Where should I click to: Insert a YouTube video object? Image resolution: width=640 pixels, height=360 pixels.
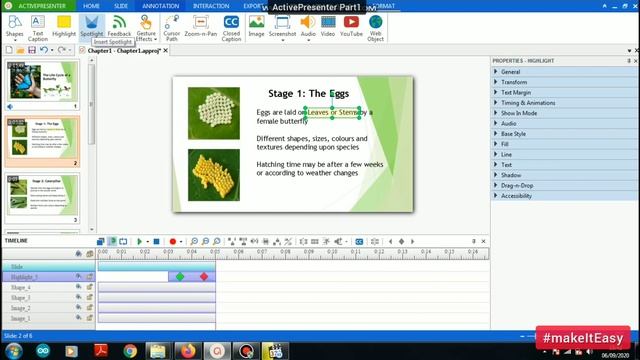click(x=351, y=27)
